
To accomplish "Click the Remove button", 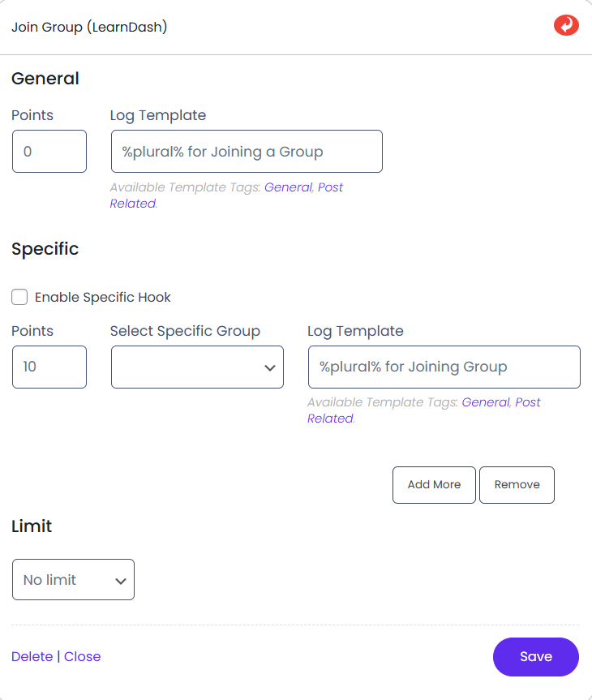I will 517,485.
